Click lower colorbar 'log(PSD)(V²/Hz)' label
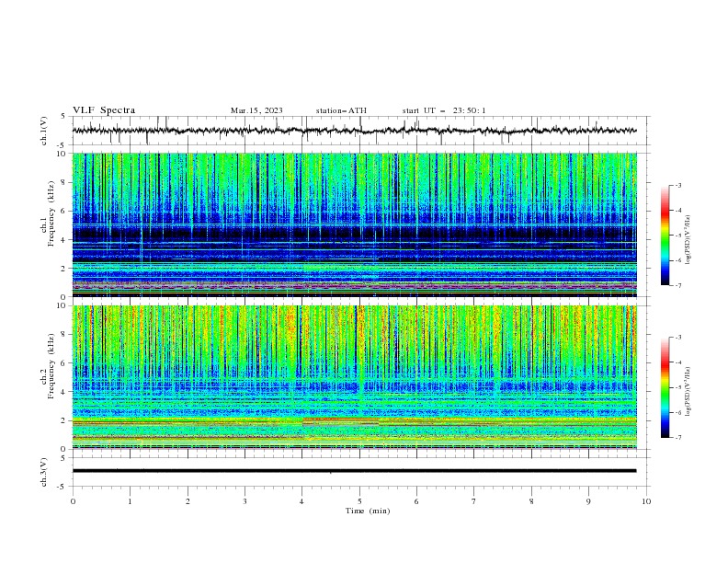Screen dimensions: 728x563 [x=688, y=391]
